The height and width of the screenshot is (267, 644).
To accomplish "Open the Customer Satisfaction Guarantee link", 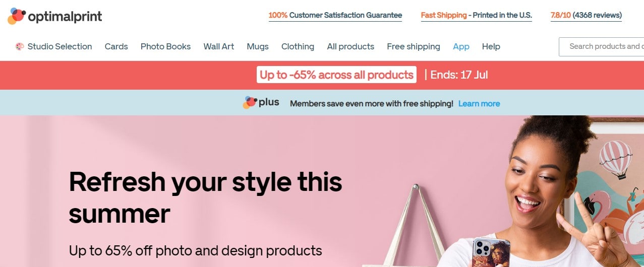I will tap(335, 16).
